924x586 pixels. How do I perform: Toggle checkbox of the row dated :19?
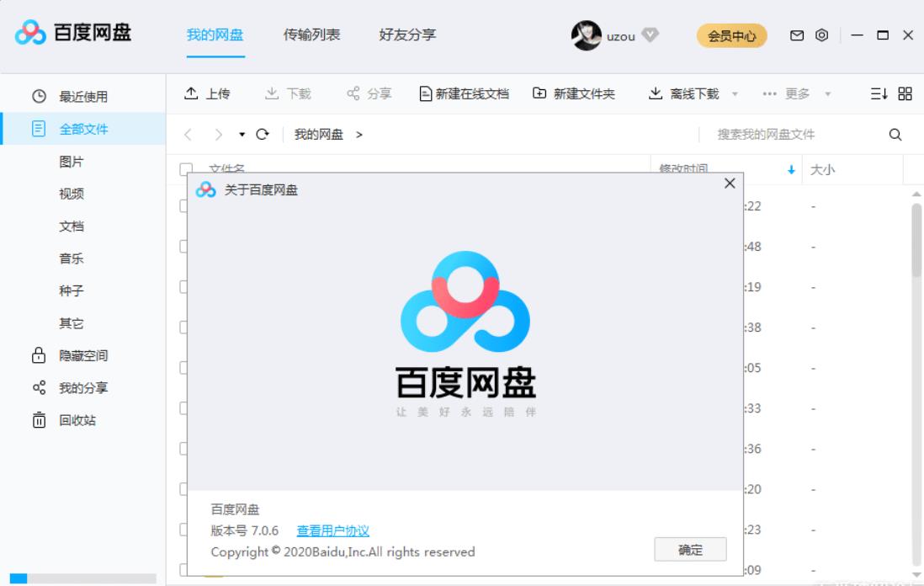(x=183, y=286)
